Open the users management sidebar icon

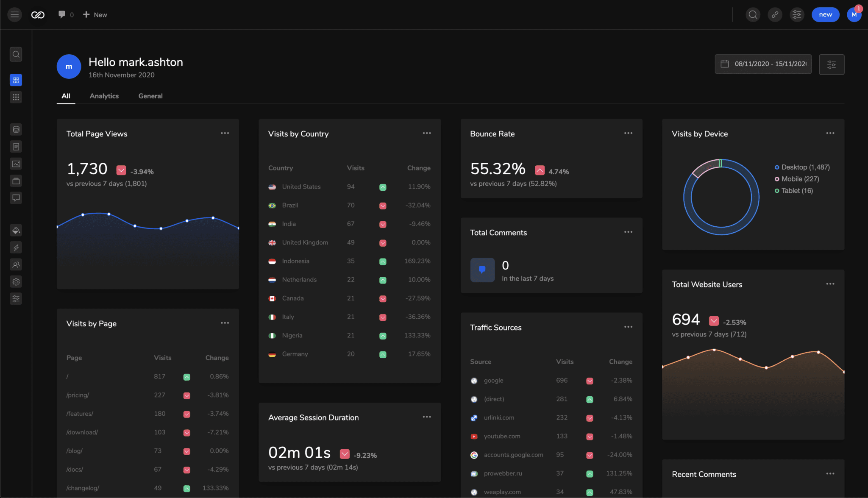pyautogui.click(x=16, y=264)
